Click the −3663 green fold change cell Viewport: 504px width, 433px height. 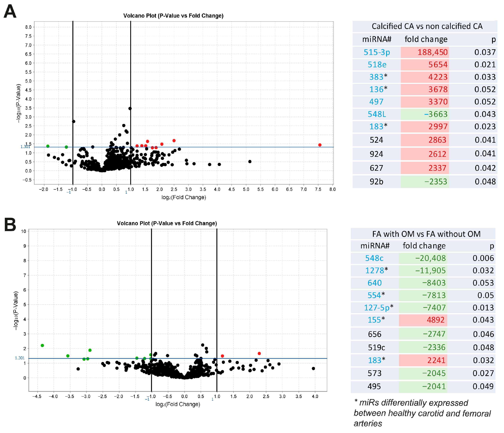point(435,114)
